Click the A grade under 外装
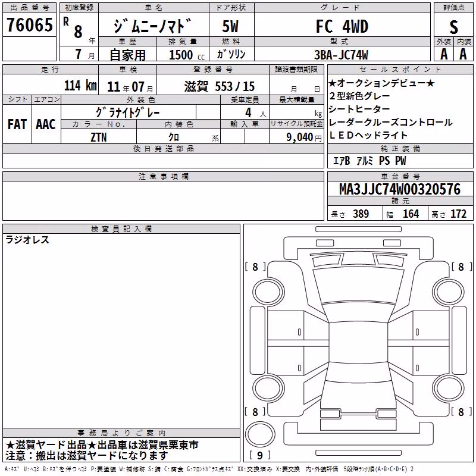 tap(444, 54)
